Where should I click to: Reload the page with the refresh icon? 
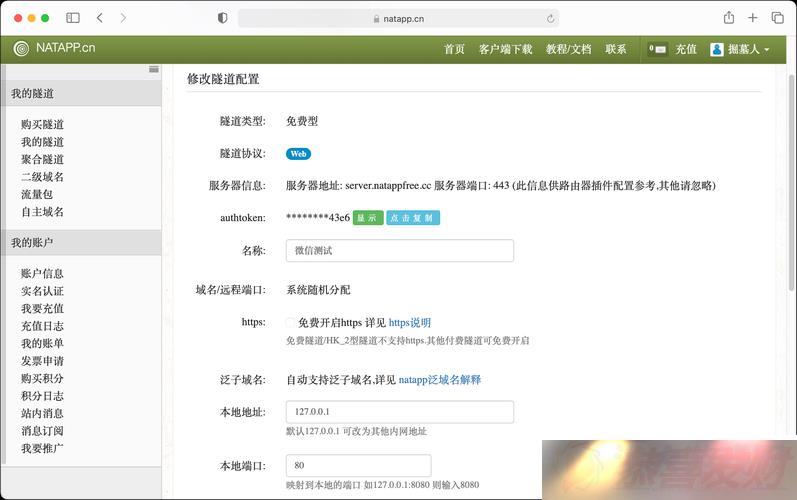[550, 19]
